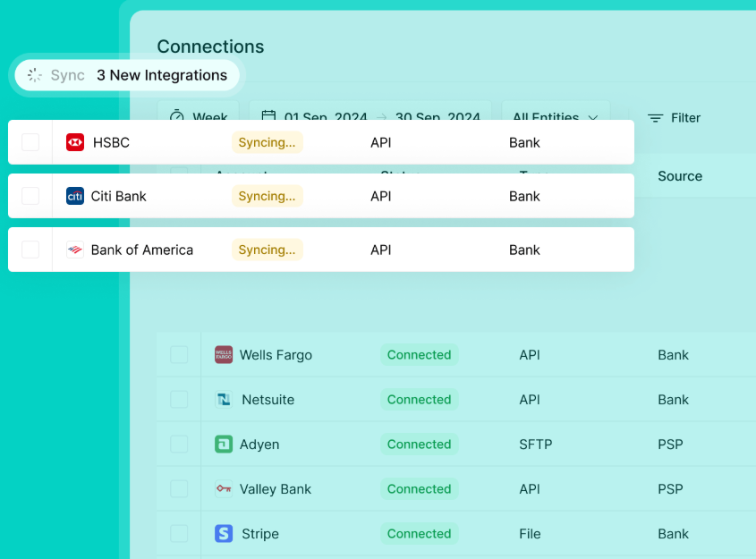
Task: Click the date range field
Action: [370, 111]
